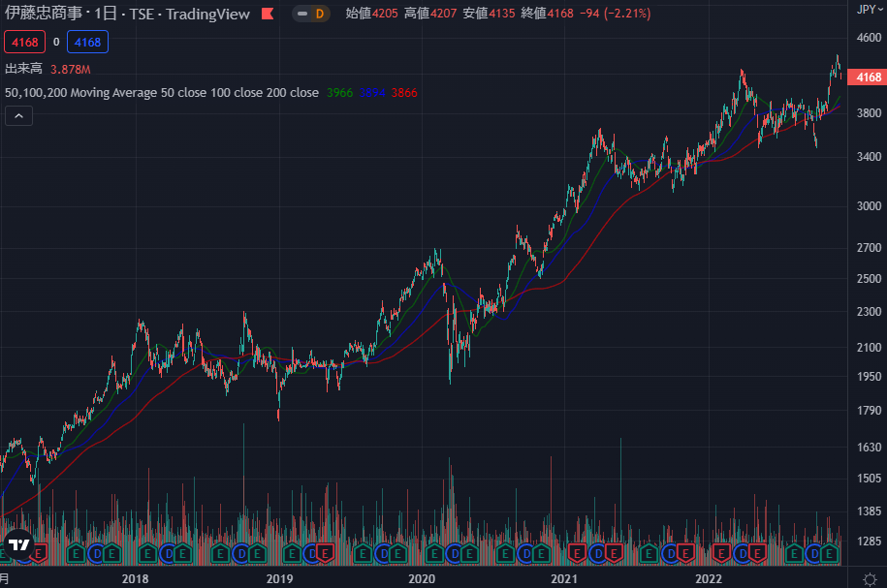
Task: Click the 50,100,200 Moving Average legend
Action: pos(162,93)
